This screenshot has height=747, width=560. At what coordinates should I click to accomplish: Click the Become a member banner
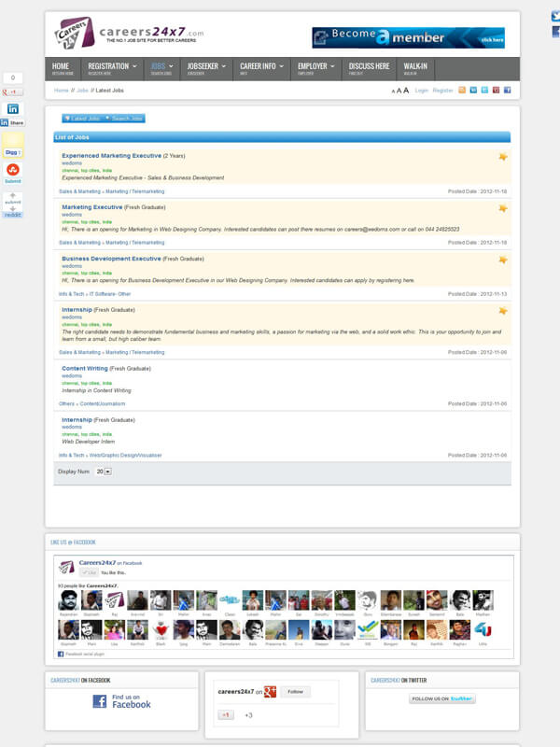point(408,37)
